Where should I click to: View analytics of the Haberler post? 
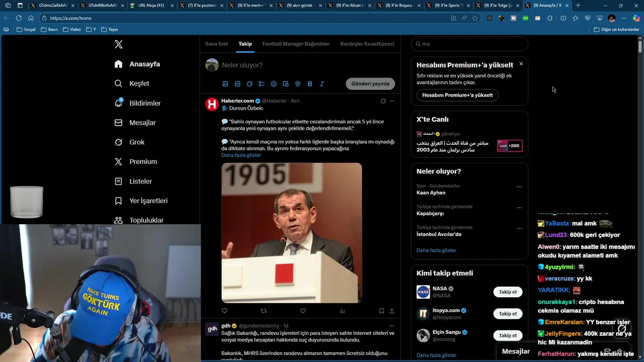pyautogui.click(x=342, y=311)
